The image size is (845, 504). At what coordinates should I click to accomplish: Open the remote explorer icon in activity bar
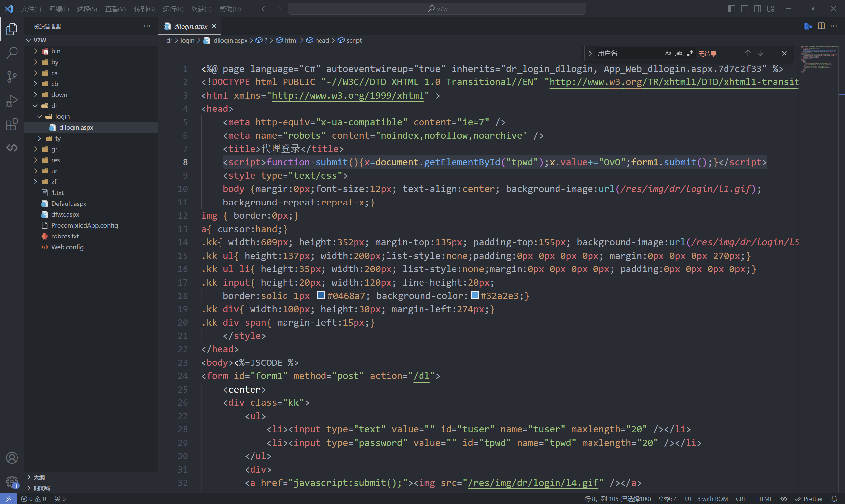pyautogui.click(x=12, y=148)
